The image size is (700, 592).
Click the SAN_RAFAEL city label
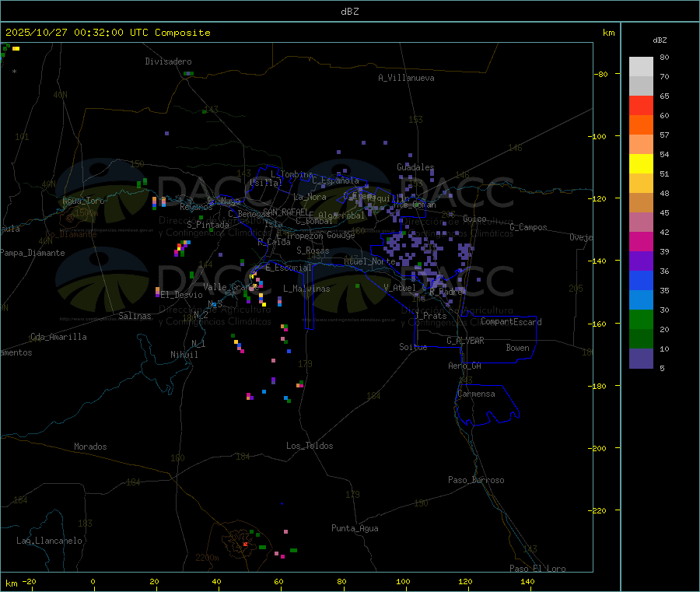click(x=285, y=212)
